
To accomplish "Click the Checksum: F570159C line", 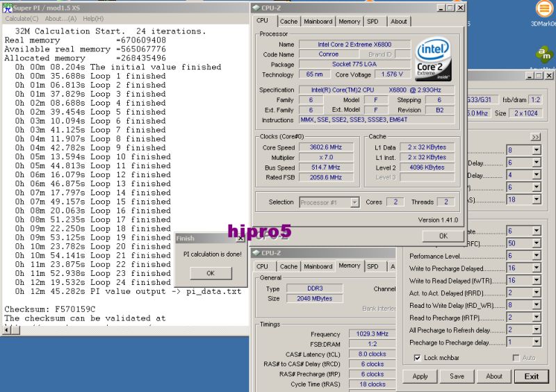I will [x=49, y=309].
